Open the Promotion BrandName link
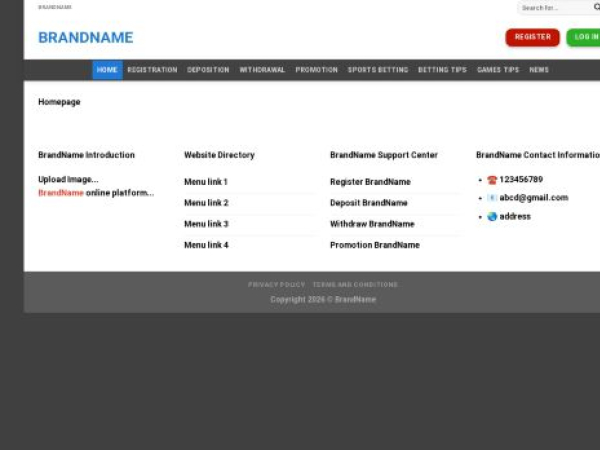This screenshot has width=600, height=450. point(375,245)
